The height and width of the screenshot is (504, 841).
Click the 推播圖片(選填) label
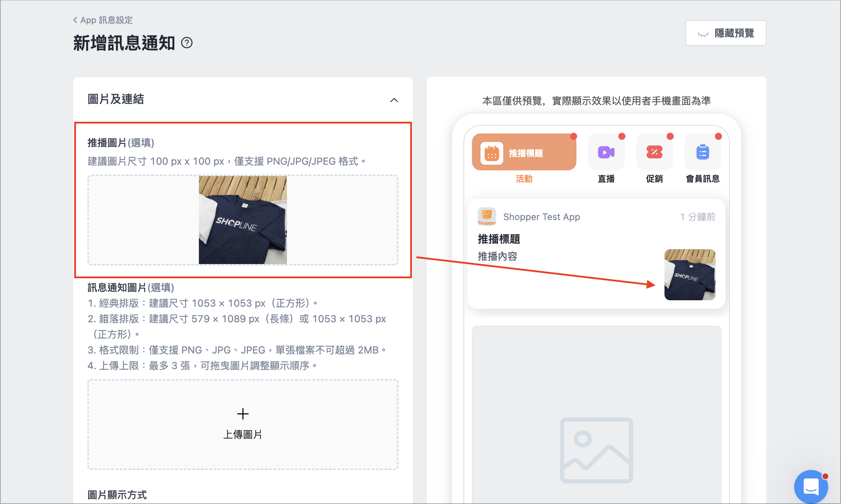click(121, 143)
